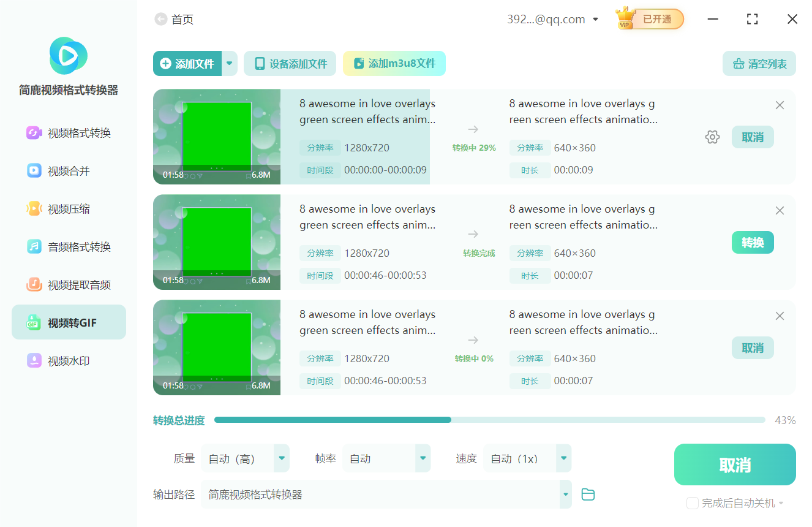The height and width of the screenshot is (527, 812).
Task: Click the overall conversion progress bar
Action: (x=490, y=420)
